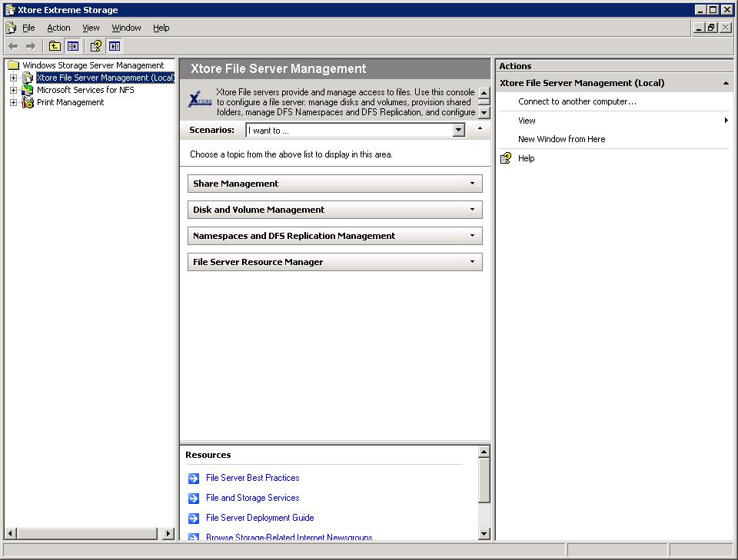The image size is (738, 560).
Task: Select Windows Storage Server Management root node
Action: (93, 65)
